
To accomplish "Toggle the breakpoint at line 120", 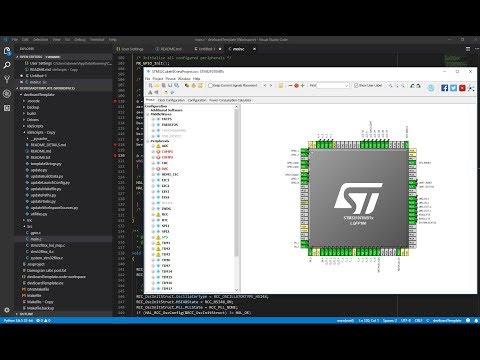I will (115, 155).
